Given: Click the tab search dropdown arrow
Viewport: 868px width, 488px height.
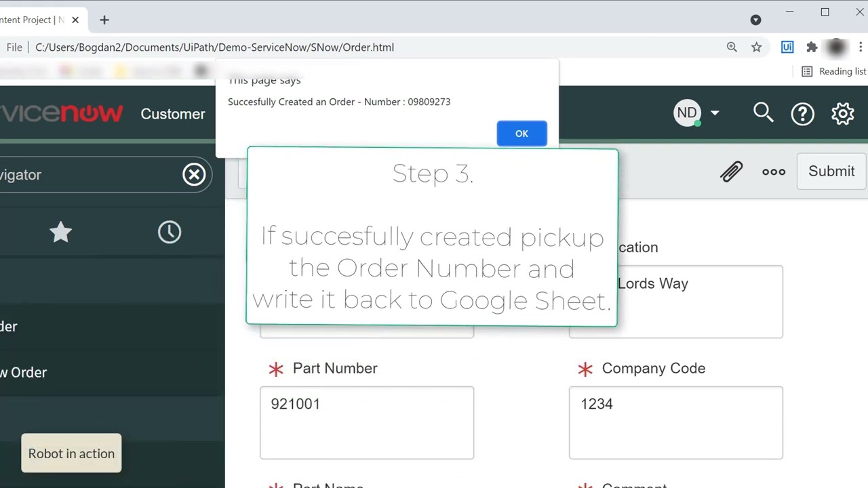Looking at the screenshot, I should tap(756, 20).
